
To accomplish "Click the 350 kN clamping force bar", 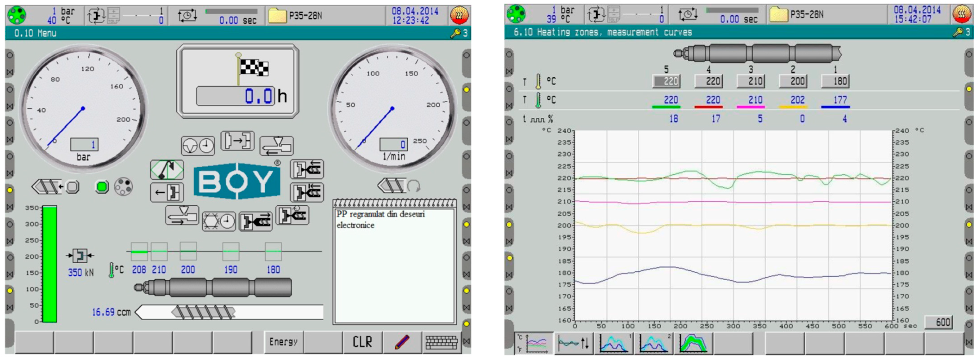I will (49, 264).
